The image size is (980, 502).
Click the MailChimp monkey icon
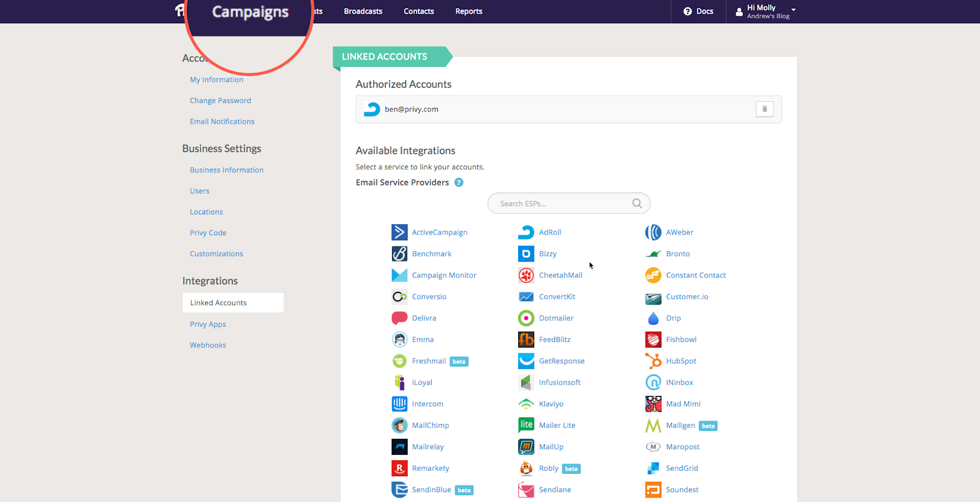(399, 425)
